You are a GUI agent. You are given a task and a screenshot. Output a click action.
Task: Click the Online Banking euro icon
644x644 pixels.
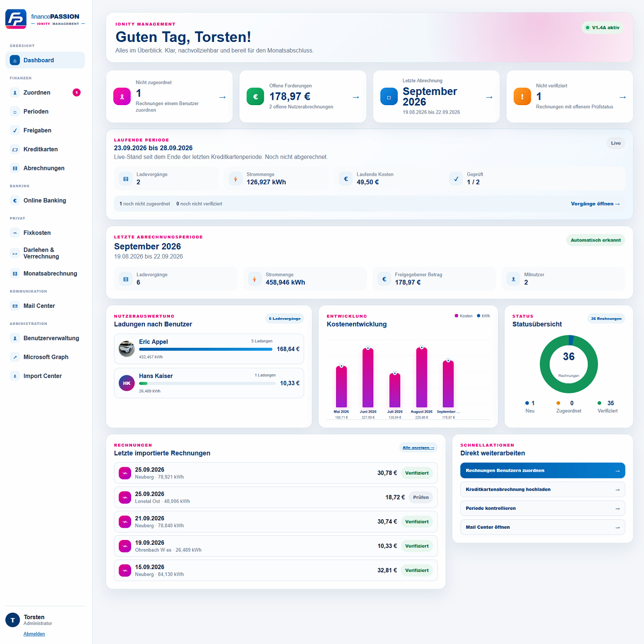pyautogui.click(x=15, y=201)
